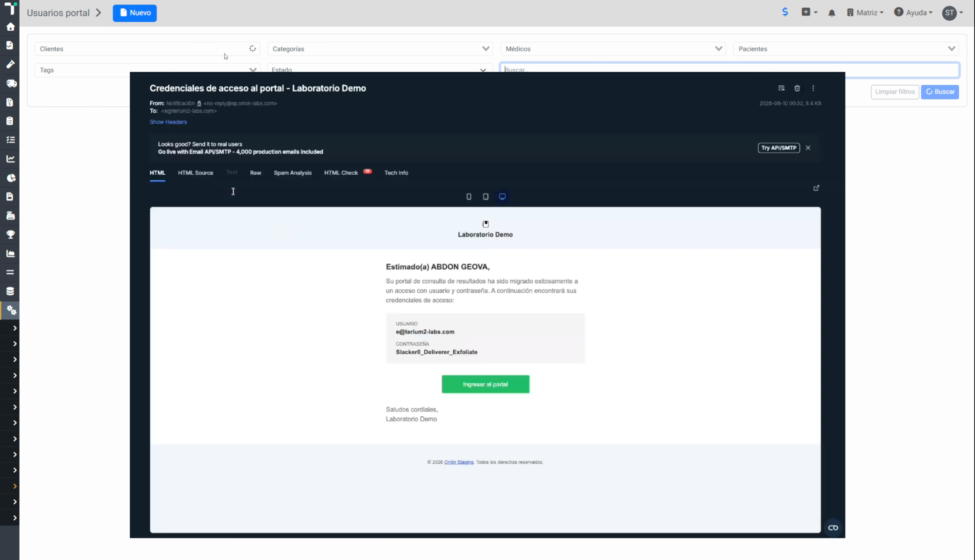Open the checklist tasks sidebar icon
The image size is (975, 560).
tap(10, 140)
